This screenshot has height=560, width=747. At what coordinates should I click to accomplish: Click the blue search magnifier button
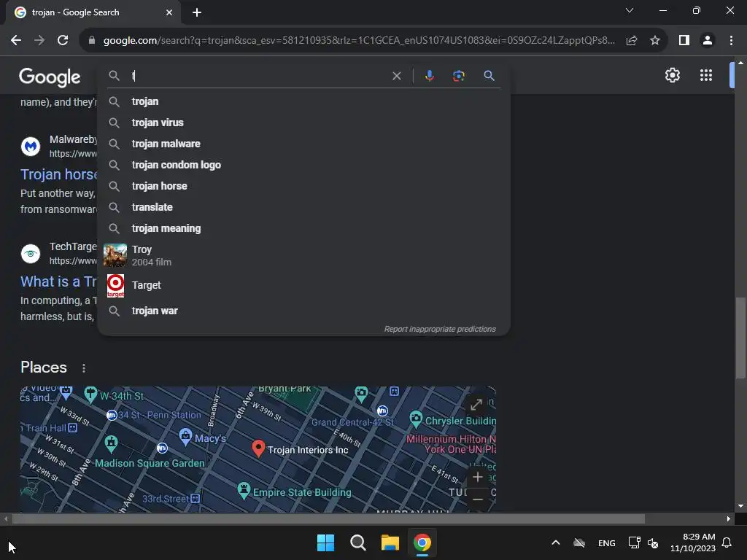[489, 76]
